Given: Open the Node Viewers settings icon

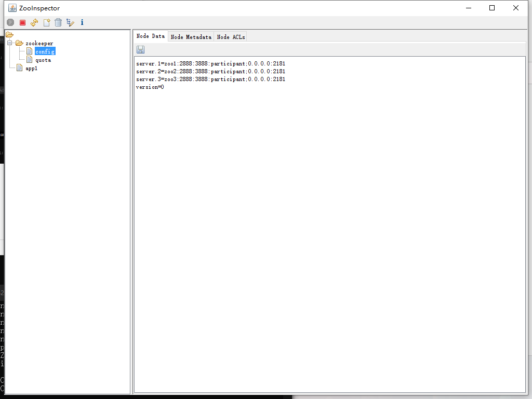Looking at the screenshot, I should (x=70, y=22).
